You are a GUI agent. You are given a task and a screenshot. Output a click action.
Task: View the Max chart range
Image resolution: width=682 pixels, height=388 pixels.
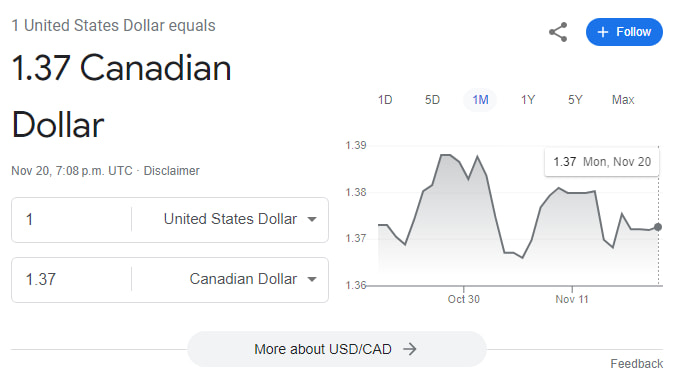coord(623,100)
